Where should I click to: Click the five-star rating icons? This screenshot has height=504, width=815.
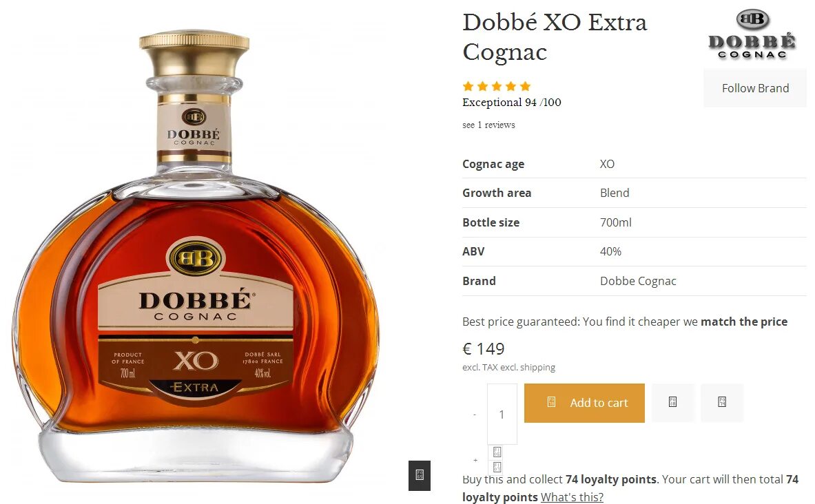pyautogui.click(x=497, y=86)
